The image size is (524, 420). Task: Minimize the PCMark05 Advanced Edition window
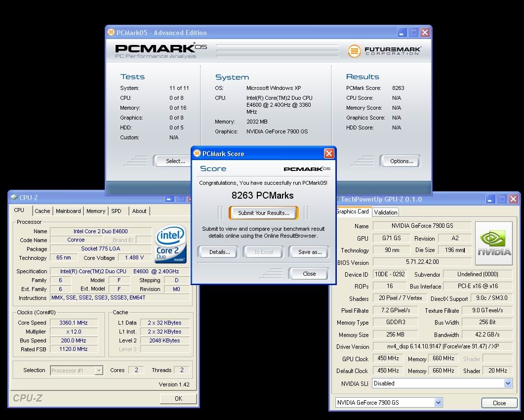tap(402, 33)
